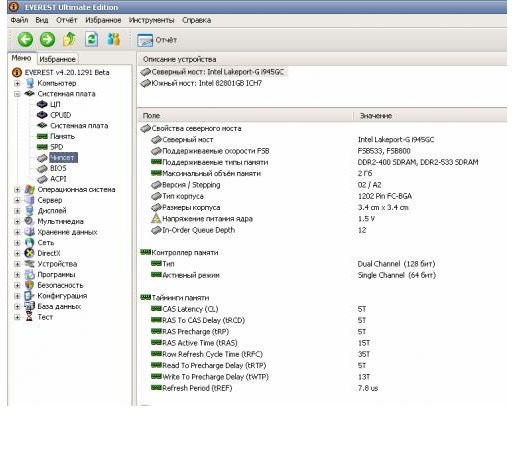Click the База данных icon
Image resolution: width=522 pixels, height=458 pixels.
coord(30,306)
